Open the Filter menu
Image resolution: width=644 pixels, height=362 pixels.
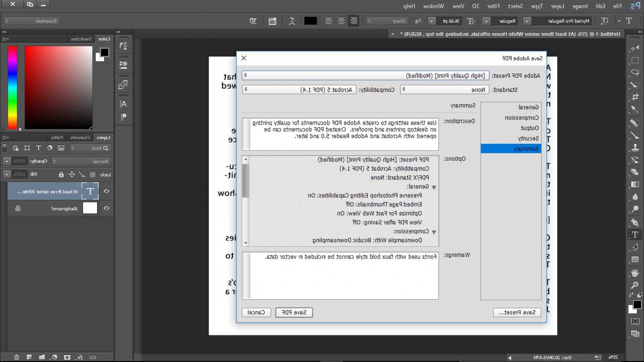pos(493,6)
